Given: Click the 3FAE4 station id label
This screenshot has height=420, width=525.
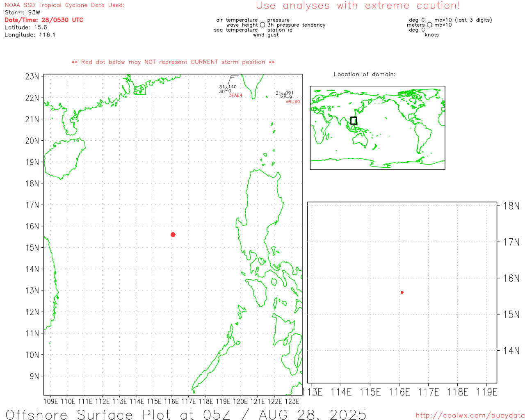Looking at the screenshot, I should [235, 96].
